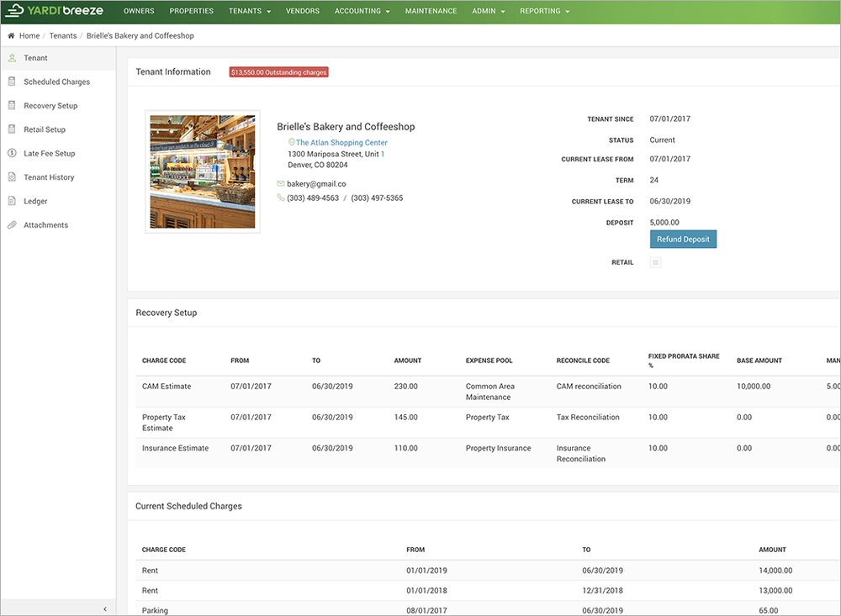Toggle the Retail checkbox

655,262
